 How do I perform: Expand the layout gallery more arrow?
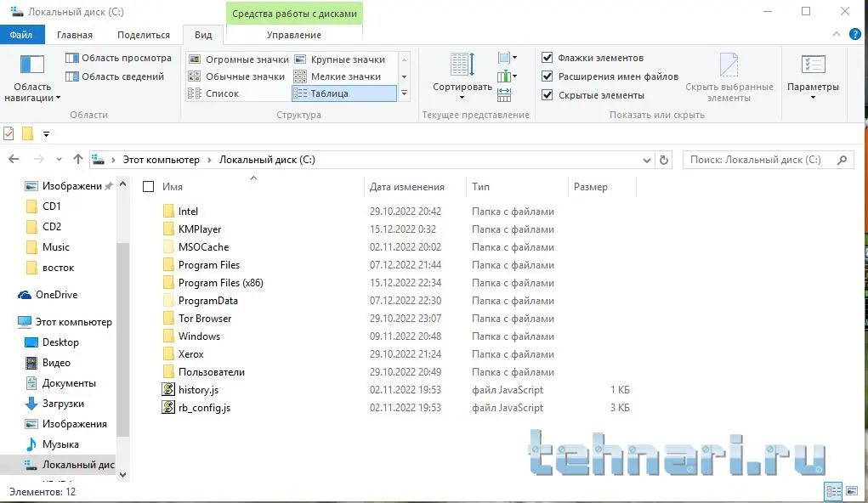404,93
